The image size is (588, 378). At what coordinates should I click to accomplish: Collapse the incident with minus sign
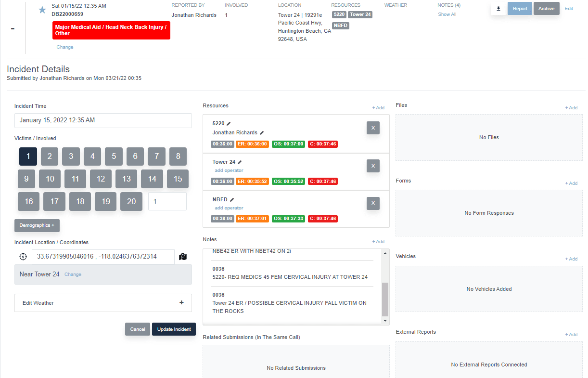13,29
